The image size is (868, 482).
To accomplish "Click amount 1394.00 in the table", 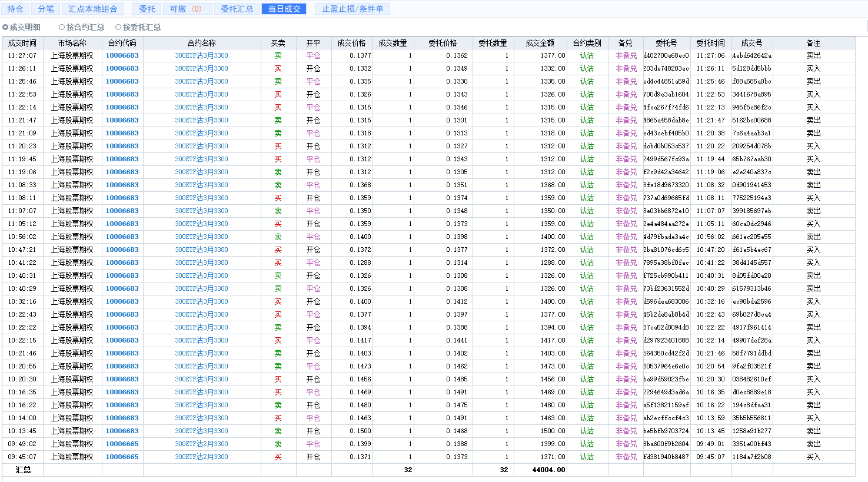I will (x=553, y=327).
